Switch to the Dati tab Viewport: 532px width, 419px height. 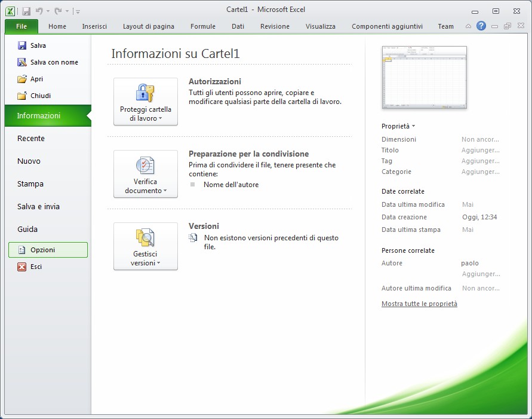click(238, 26)
